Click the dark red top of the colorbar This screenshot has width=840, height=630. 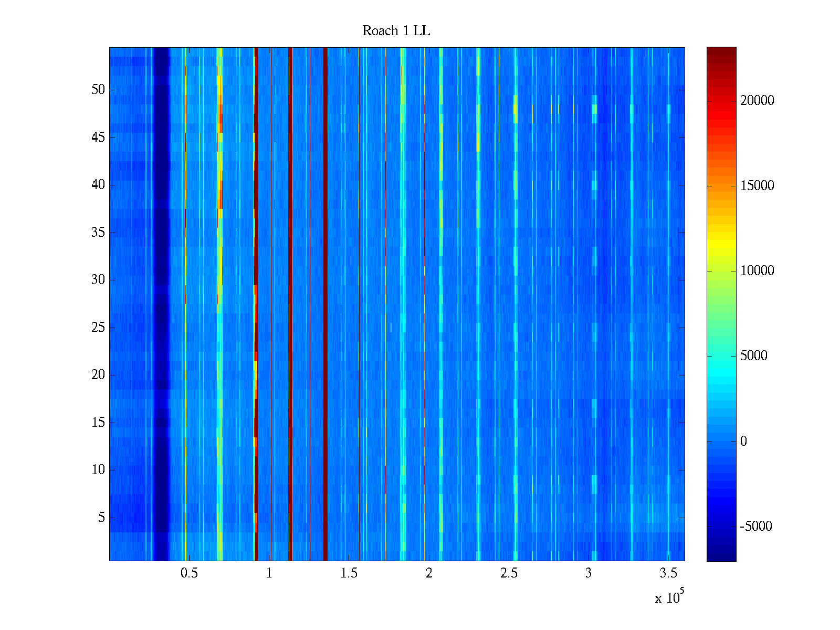[721, 52]
